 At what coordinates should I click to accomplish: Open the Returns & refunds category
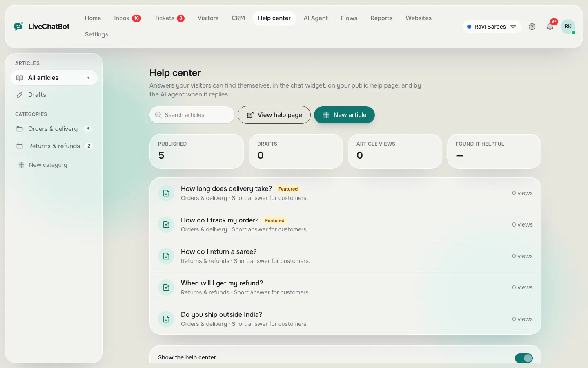[54, 146]
